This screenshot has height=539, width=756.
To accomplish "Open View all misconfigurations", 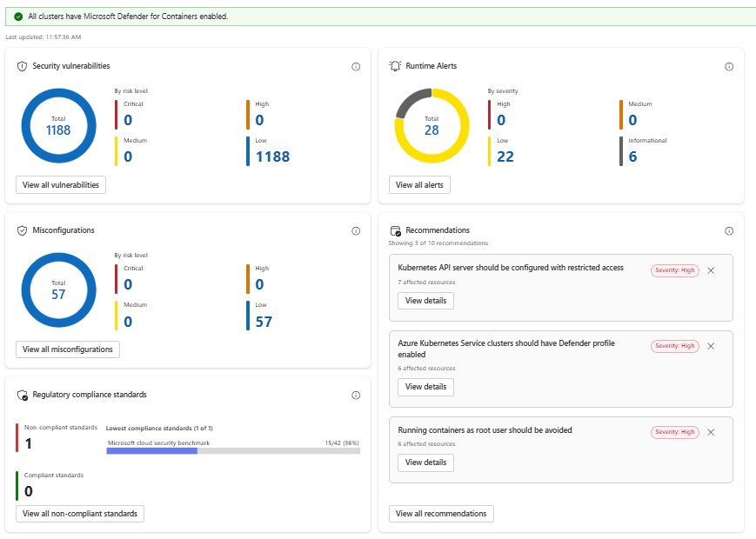I will tap(68, 349).
